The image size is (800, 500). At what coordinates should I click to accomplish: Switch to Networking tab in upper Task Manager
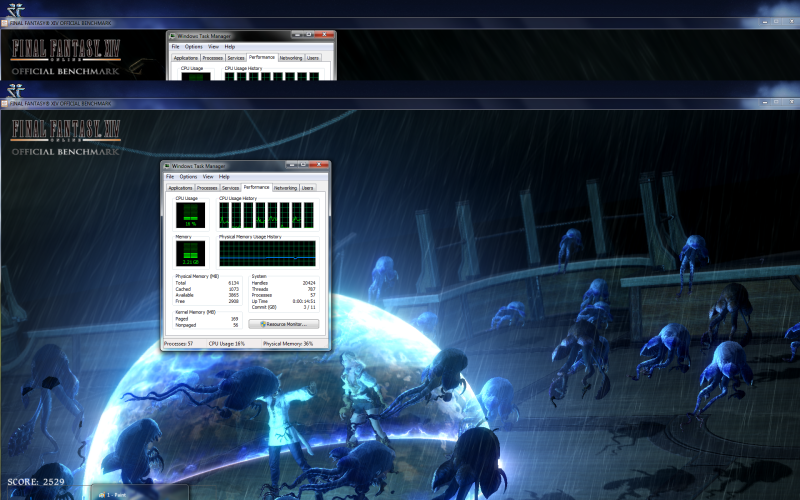[291, 58]
